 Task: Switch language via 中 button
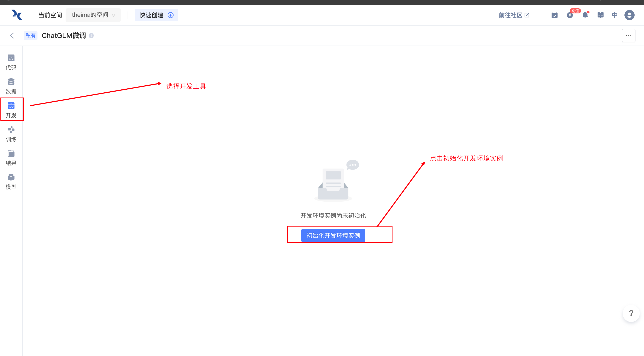(x=614, y=15)
